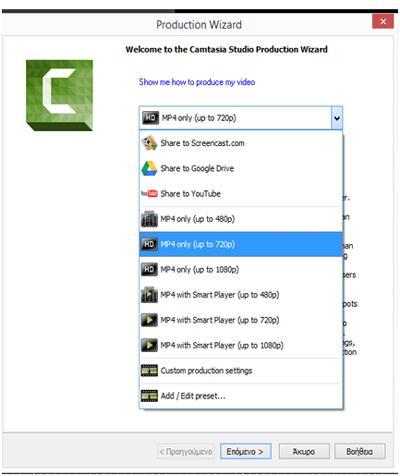The image size is (400, 476).
Task: Click the MP4 only (up to 720p) combo box field
Action: [241, 118]
